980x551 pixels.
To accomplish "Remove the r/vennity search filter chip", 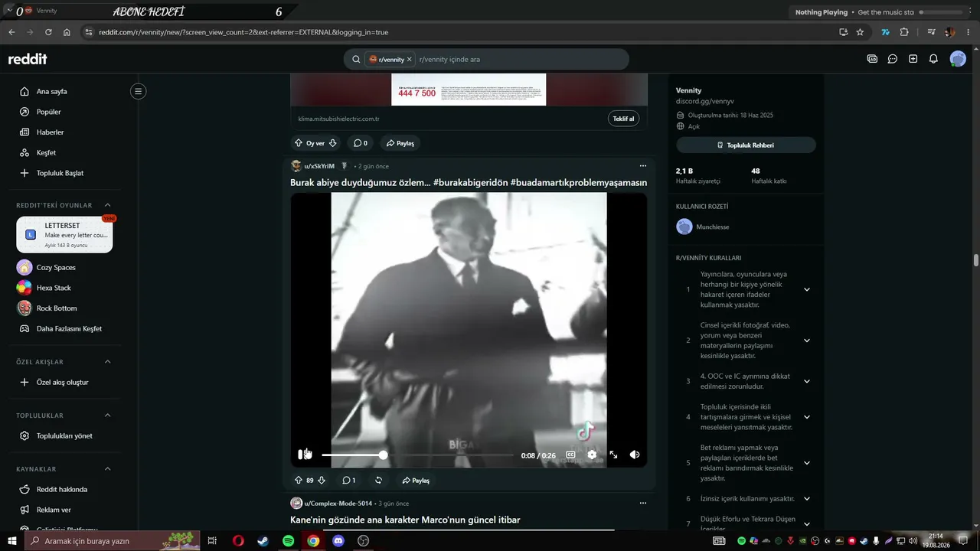I will [x=410, y=59].
